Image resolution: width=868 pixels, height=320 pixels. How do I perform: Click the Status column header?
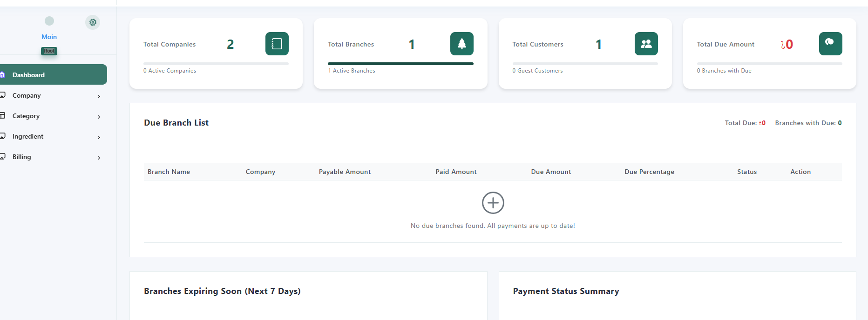(x=747, y=172)
